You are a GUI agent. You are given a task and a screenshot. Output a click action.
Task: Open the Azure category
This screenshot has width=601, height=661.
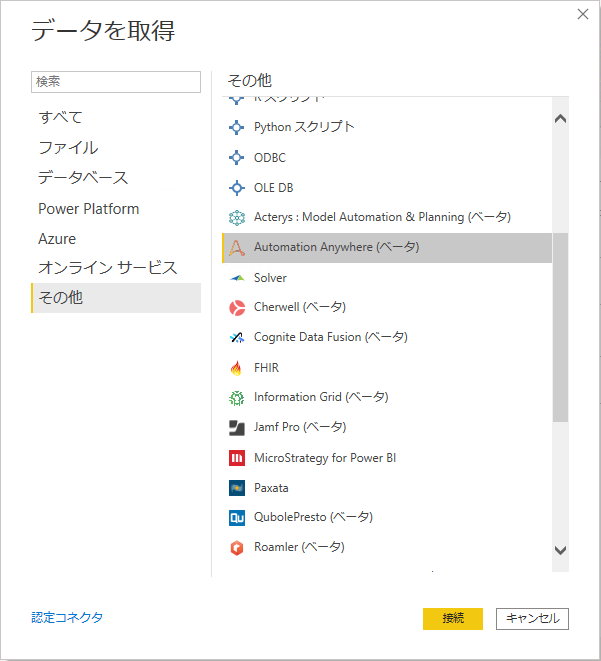[116, 239]
